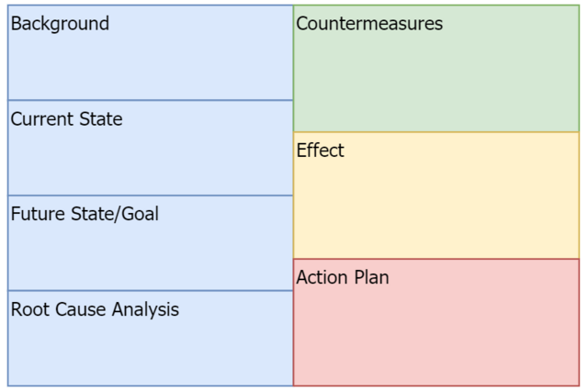Click the Background heading text
This screenshot has height=391, width=588.
click(x=60, y=24)
